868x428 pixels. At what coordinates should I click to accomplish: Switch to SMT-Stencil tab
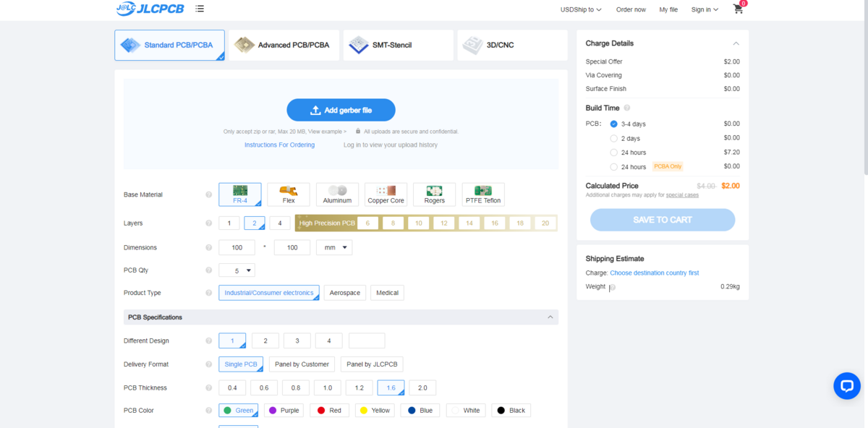[399, 45]
